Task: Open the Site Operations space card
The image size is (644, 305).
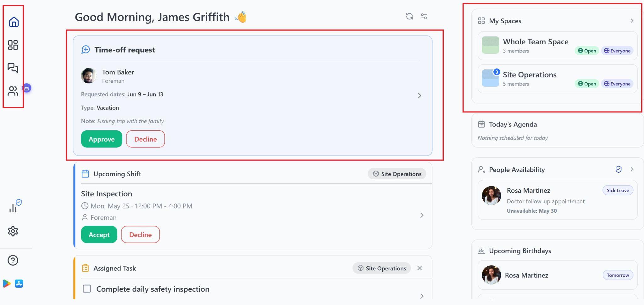Action: (x=558, y=79)
